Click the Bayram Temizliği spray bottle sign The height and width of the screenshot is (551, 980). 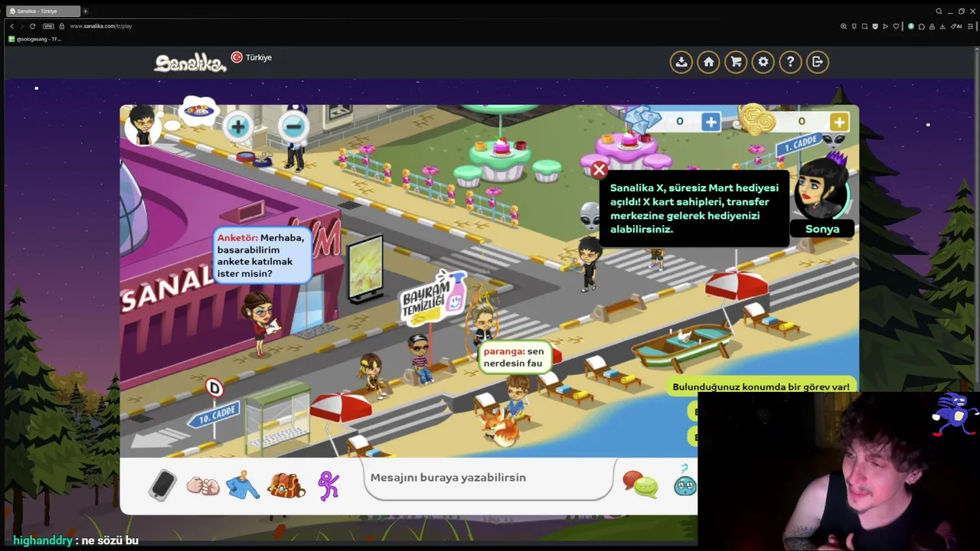[x=435, y=300]
